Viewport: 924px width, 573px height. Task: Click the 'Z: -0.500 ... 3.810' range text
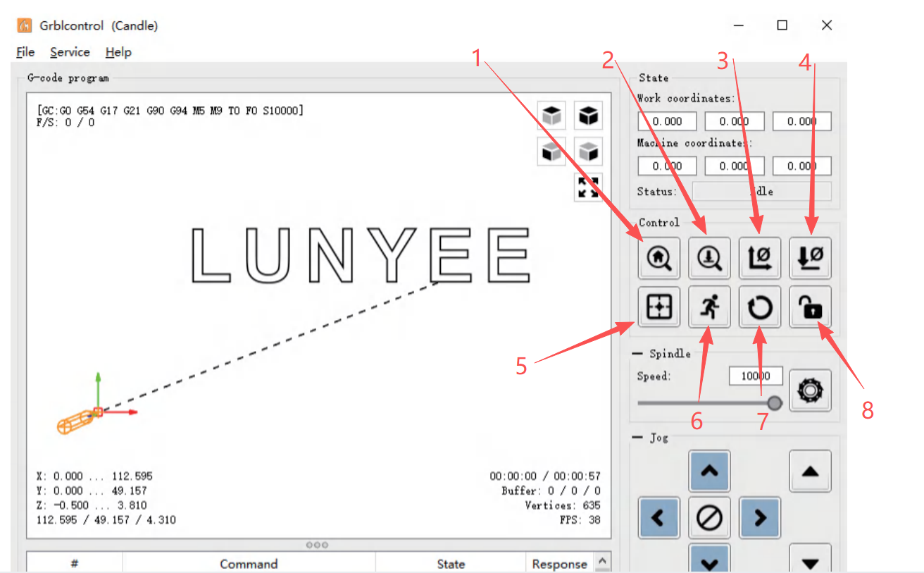pyautogui.click(x=92, y=505)
